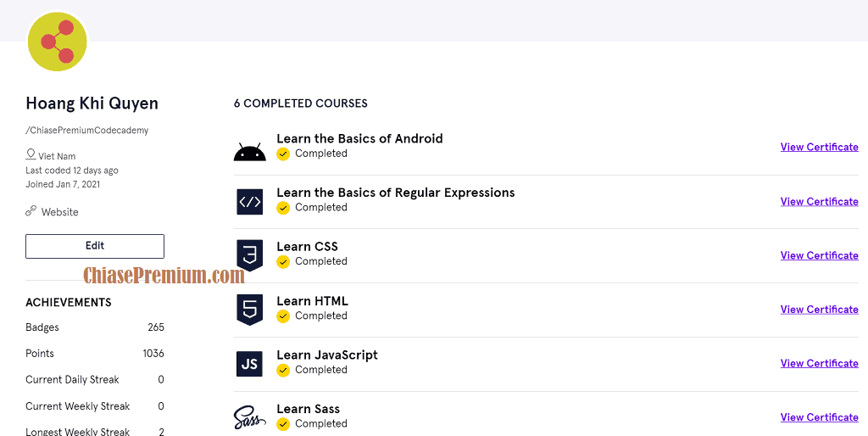Screen dimensions: 868x436
Task: Open the Website link in profile
Action: pos(59,212)
